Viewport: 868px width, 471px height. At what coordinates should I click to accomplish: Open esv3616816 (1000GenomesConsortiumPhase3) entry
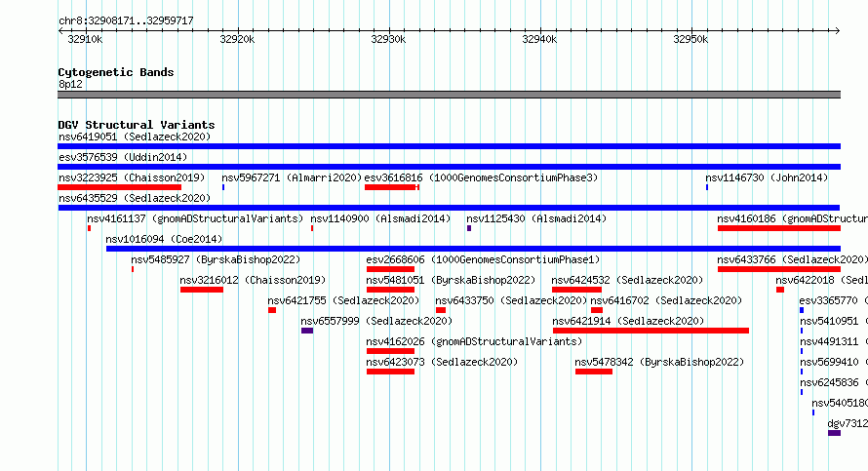[x=481, y=177]
